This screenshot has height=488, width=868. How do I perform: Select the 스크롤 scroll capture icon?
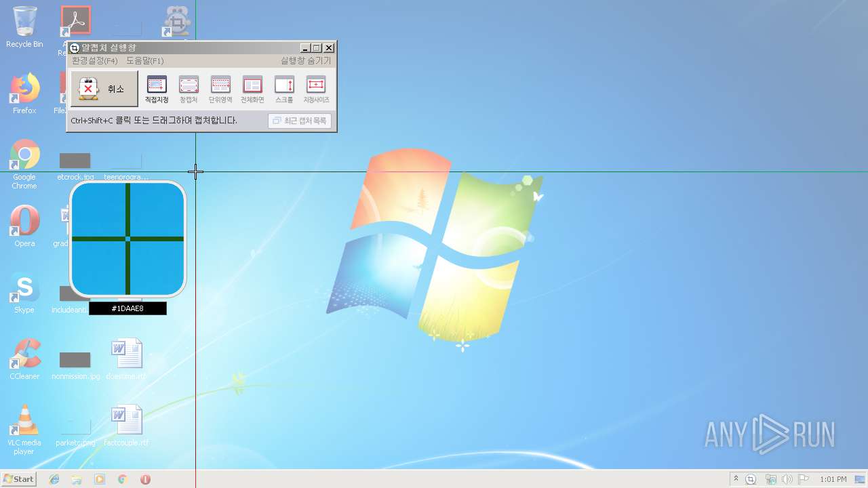(284, 89)
